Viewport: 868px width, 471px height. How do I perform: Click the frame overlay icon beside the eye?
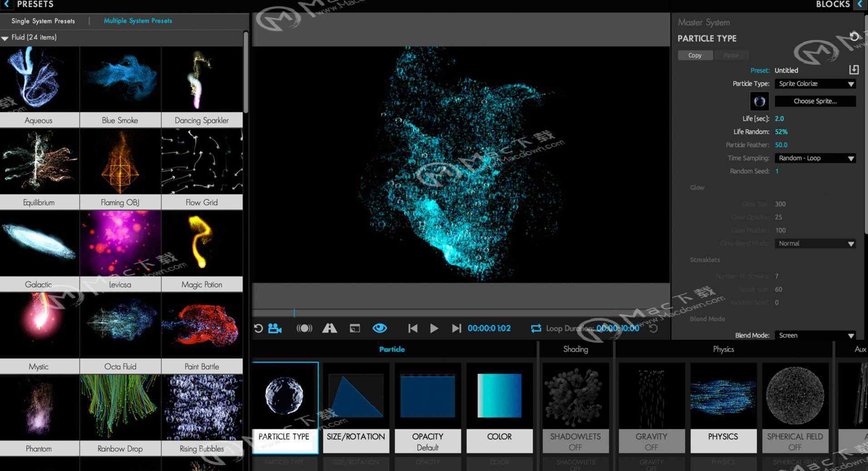tap(355, 328)
